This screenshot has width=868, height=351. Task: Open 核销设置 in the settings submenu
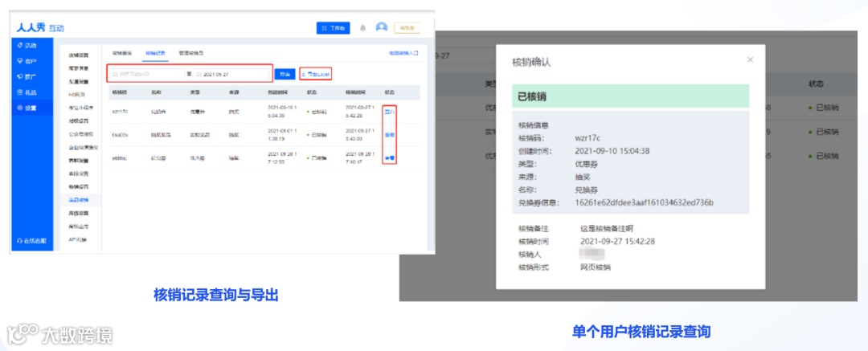78,186
